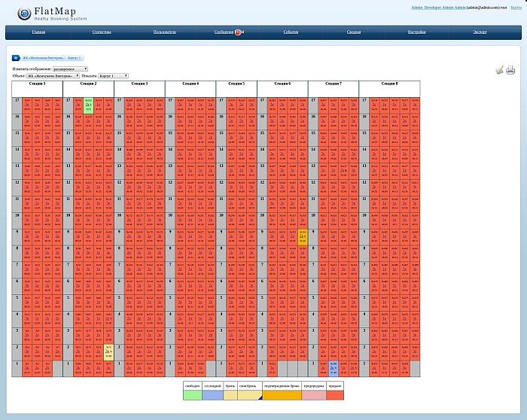
Task: Go to Пользователи in navigation bar
Action: coord(165,32)
